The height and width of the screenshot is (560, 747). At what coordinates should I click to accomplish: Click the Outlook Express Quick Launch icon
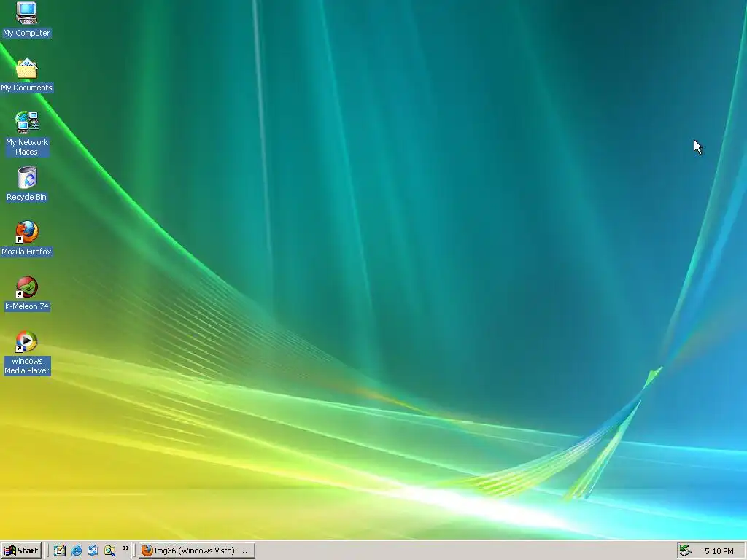93,551
